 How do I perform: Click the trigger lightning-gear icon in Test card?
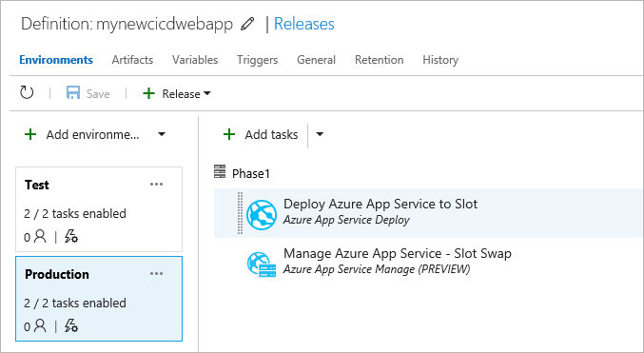pyautogui.click(x=71, y=236)
